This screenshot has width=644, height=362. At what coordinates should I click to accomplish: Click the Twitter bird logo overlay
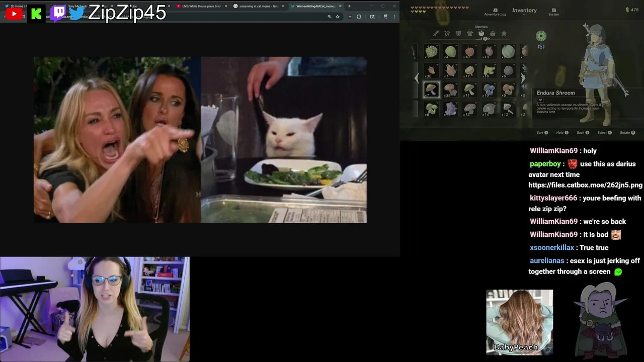(76, 14)
